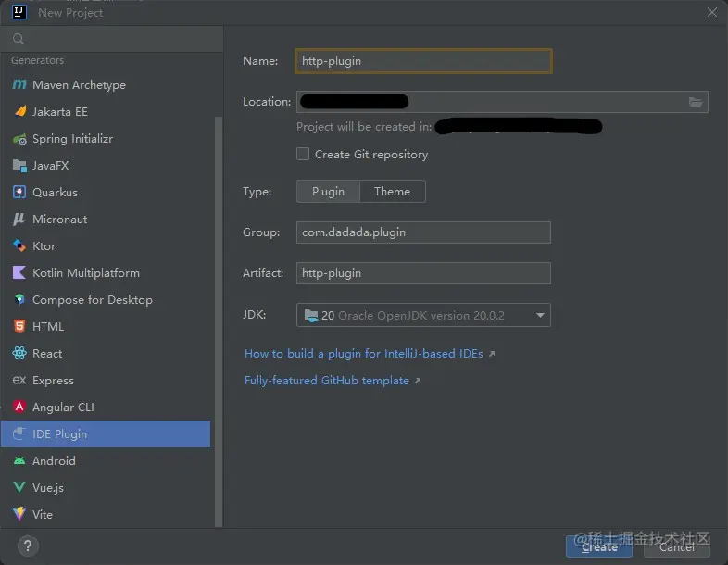The height and width of the screenshot is (565, 728).
Task: Choose the Jakarta EE generator icon
Action: 20,111
